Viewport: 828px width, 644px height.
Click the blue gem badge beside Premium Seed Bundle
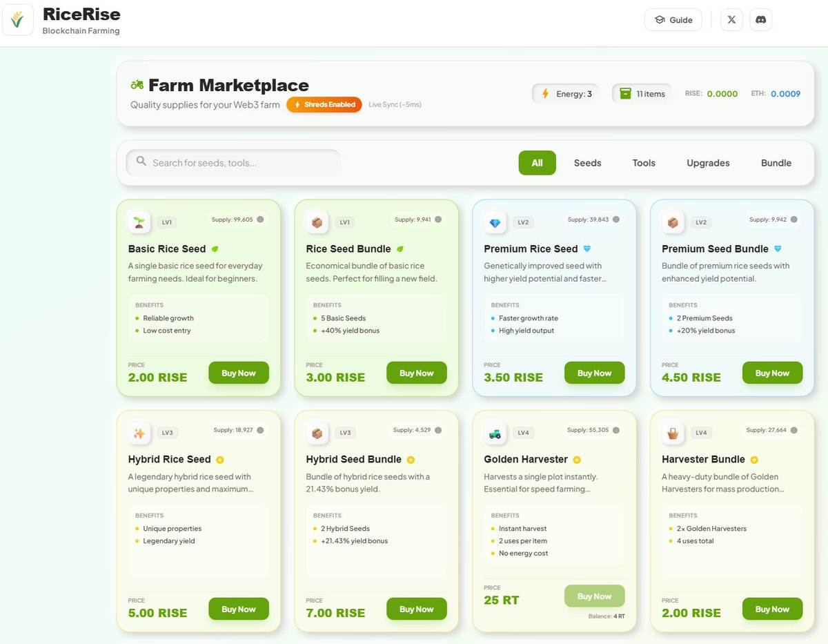778,248
